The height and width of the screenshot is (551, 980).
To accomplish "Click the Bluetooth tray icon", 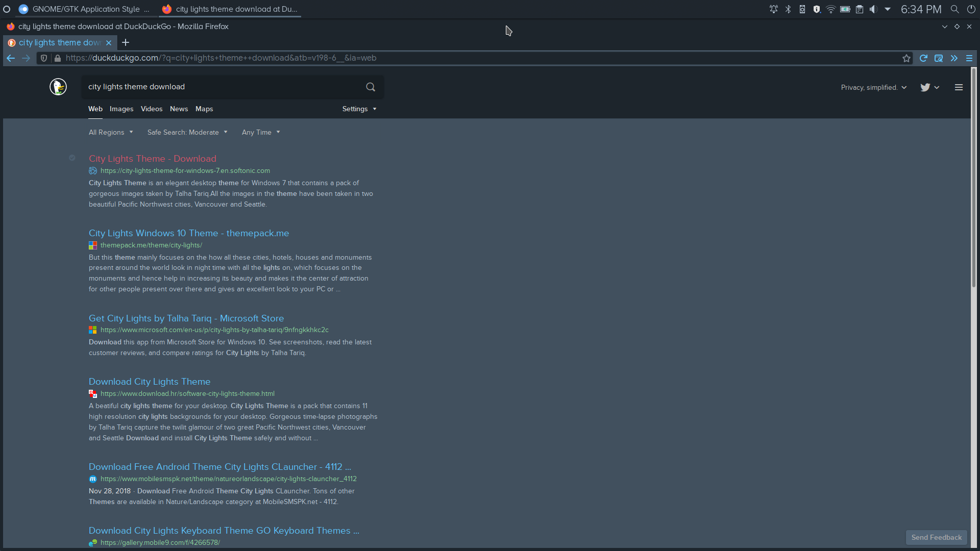I will pyautogui.click(x=788, y=9).
